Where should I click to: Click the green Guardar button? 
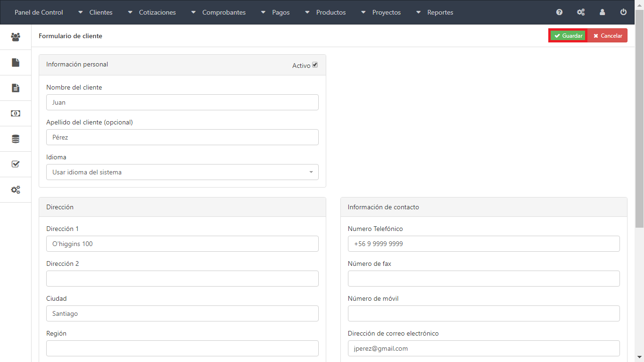(568, 36)
